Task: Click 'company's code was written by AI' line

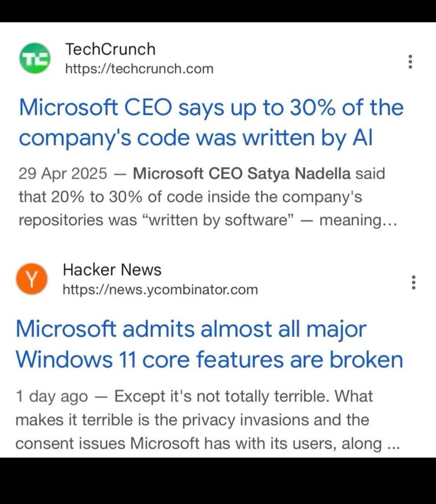Action: tap(196, 138)
